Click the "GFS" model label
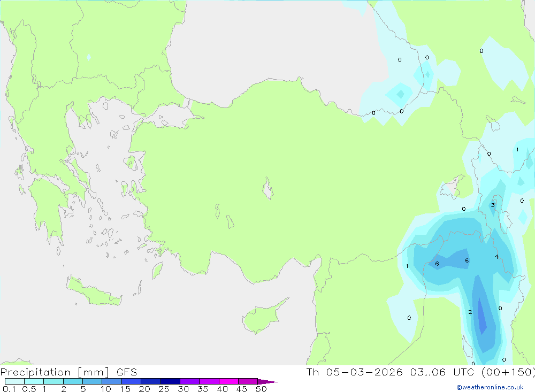This screenshot has width=535, height=392. [x=127, y=372]
